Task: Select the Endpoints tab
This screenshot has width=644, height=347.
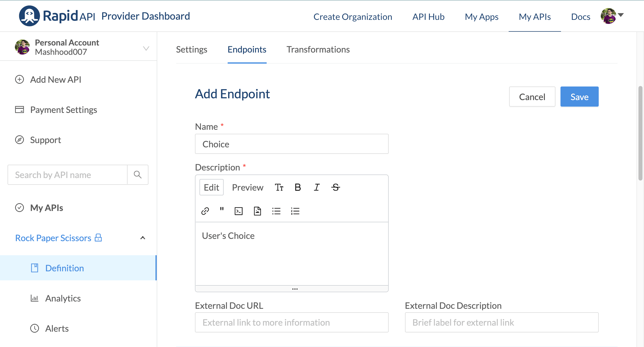Action: (247, 50)
